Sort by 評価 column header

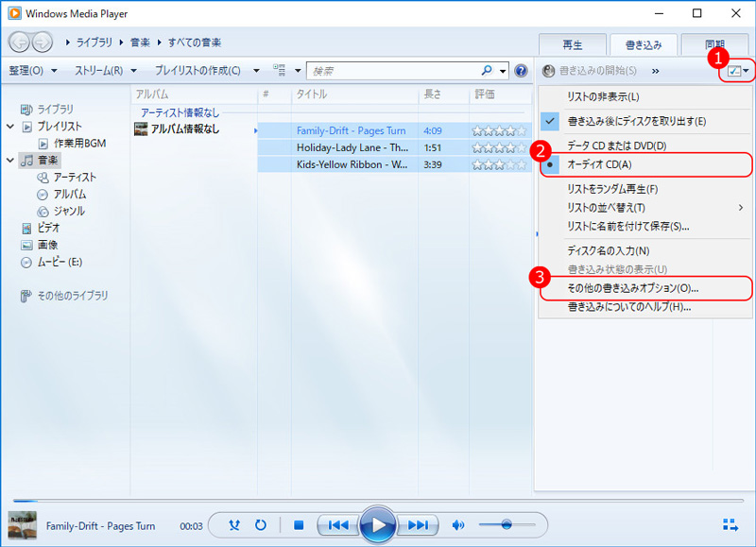pos(500,94)
